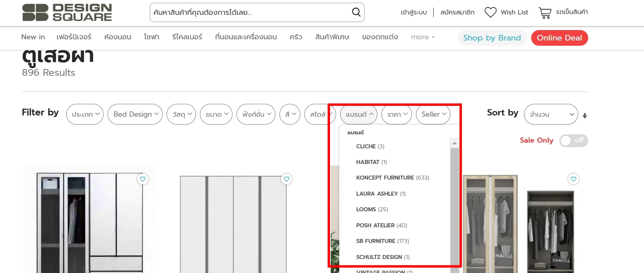Open the ครัว menu
644x273 pixels.
tap(296, 37)
